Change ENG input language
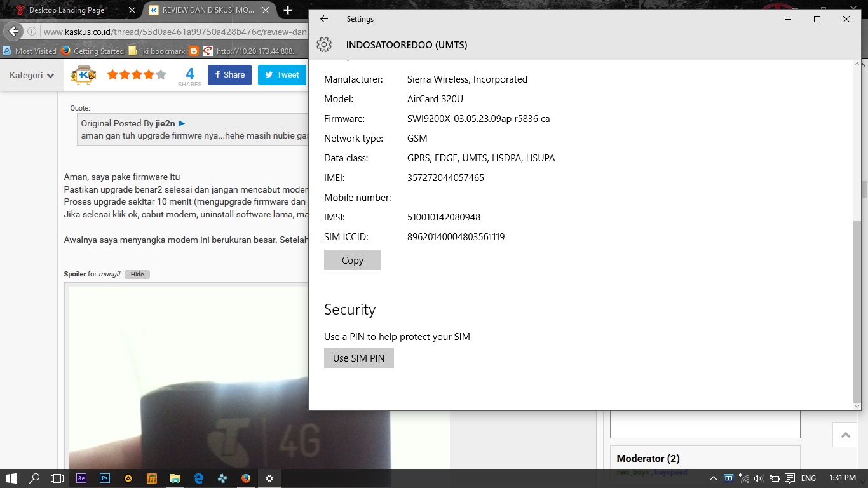The width and height of the screenshot is (868, 488). coord(808,478)
